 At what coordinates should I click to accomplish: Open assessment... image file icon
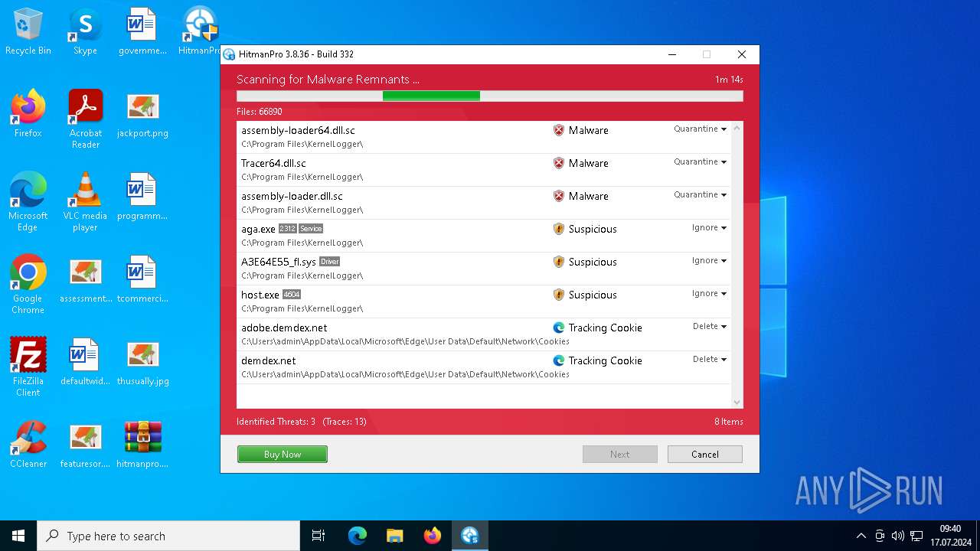point(85,279)
